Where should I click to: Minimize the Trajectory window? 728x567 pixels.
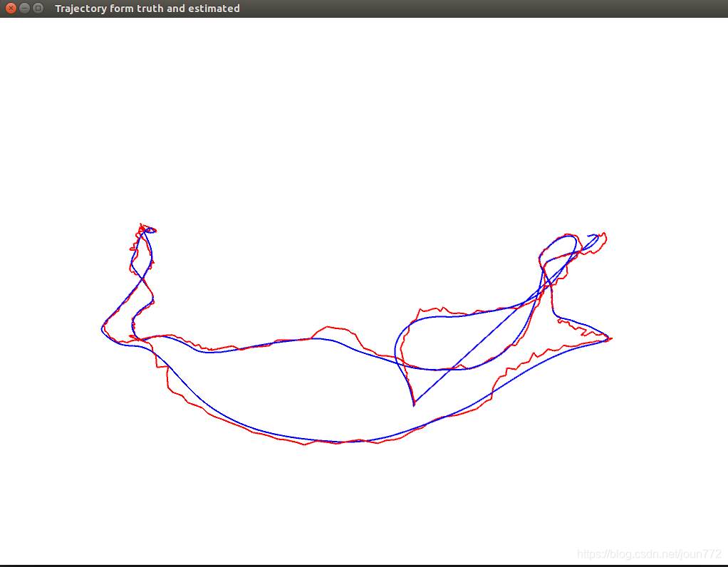tap(25, 9)
